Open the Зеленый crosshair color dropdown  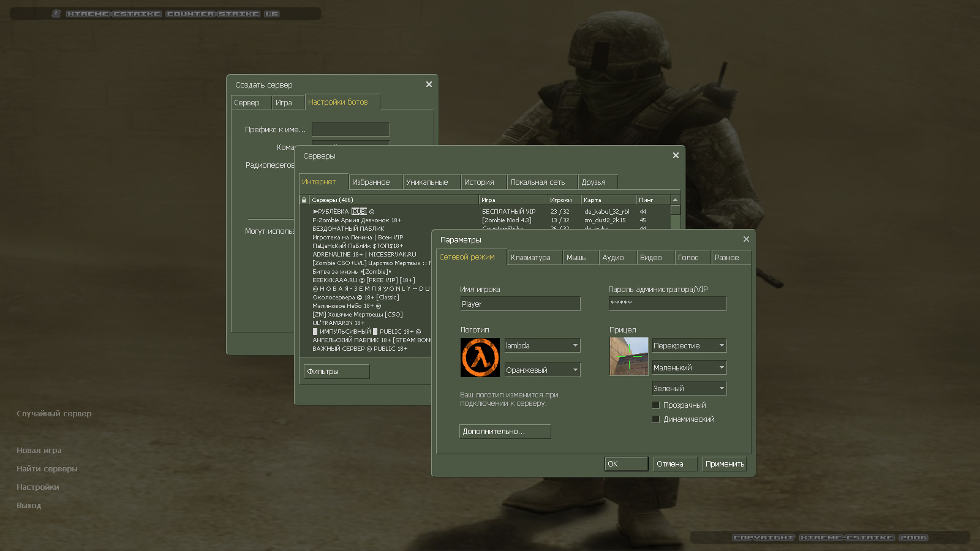click(689, 389)
